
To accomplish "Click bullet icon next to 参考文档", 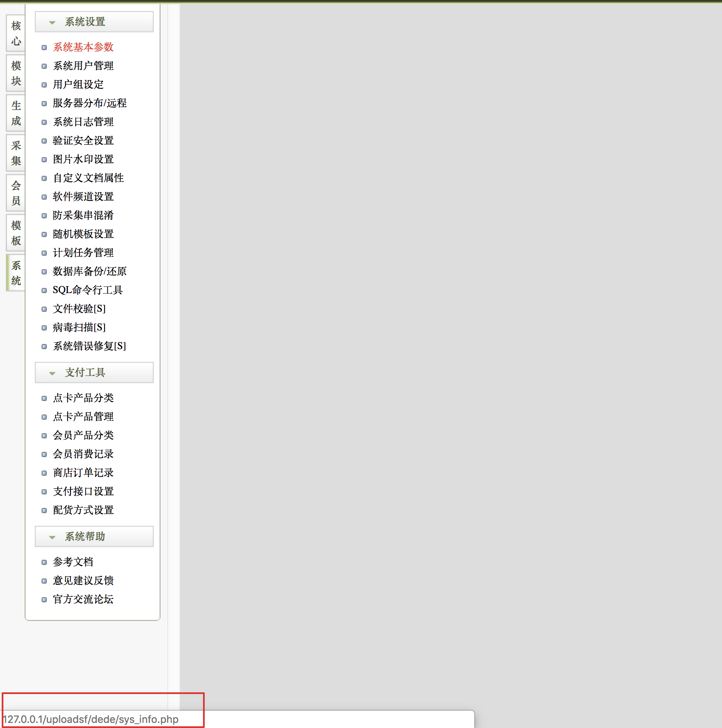I will click(44, 562).
